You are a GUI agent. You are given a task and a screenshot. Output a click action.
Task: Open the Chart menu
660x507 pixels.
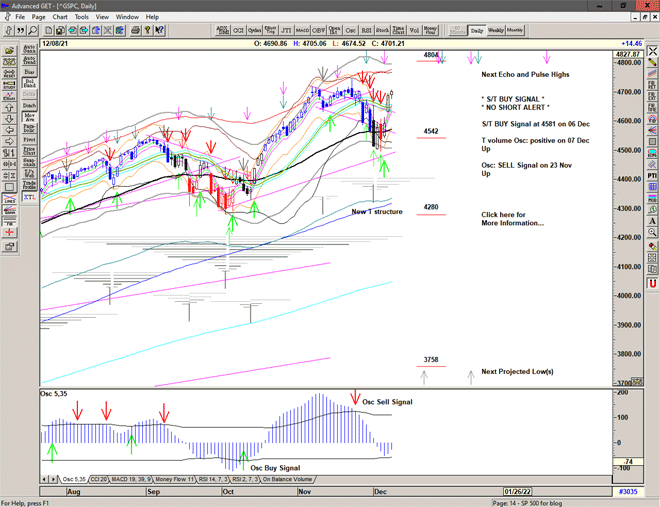tap(60, 17)
